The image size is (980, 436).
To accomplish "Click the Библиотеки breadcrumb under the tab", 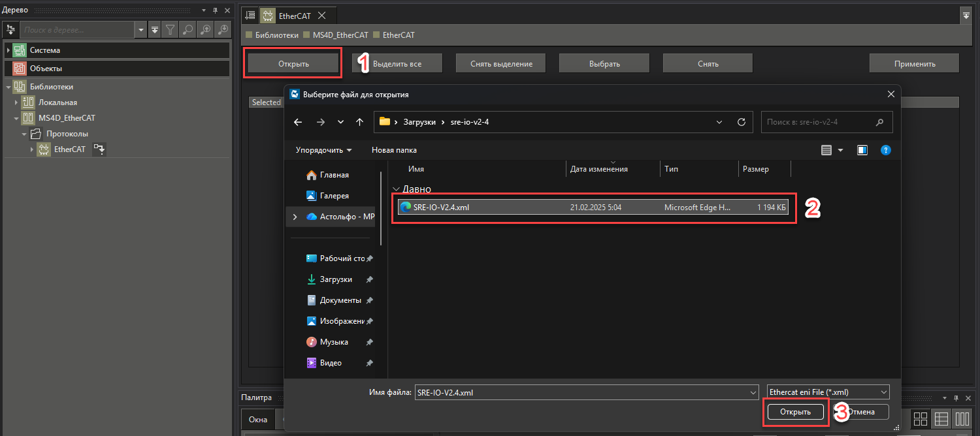I will coord(277,35).
